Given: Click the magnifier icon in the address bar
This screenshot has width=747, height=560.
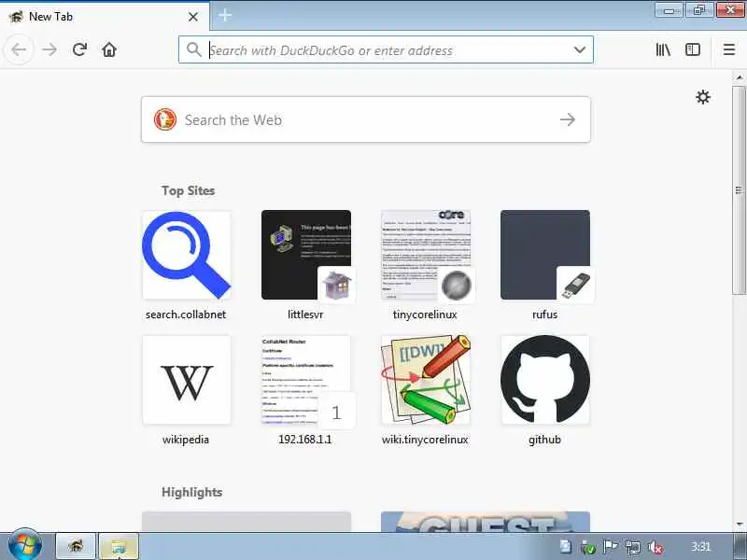Looking at the screenshot, I should click(194, 49).
